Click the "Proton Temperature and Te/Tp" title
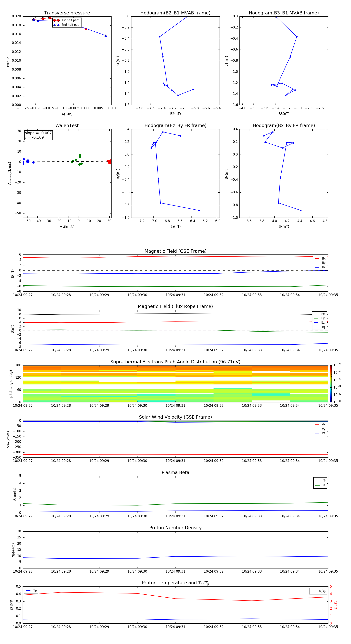The image size is (351, 644). point(175,583)
